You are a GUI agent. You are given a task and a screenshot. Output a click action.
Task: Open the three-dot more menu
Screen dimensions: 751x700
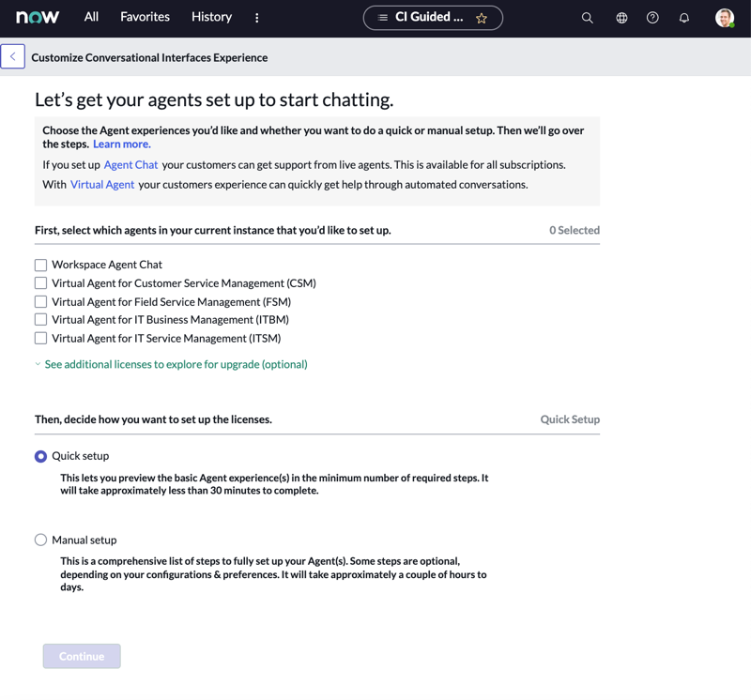(x=256, y=18)
